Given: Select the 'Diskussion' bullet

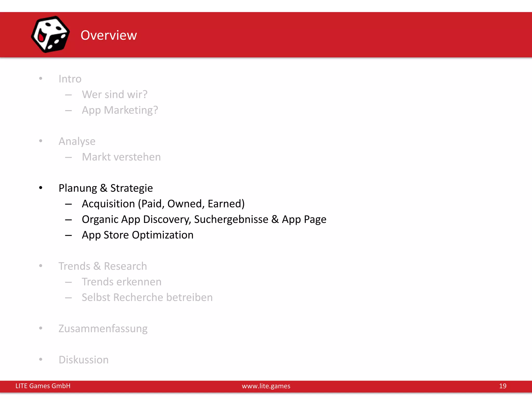Looking at the screenshot, I should click(83, 360).
